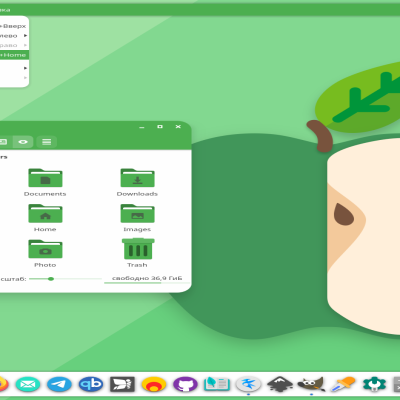This screenshot has width=400, height=400.
Task: Close the file manager window
Action: pos(178,127)
